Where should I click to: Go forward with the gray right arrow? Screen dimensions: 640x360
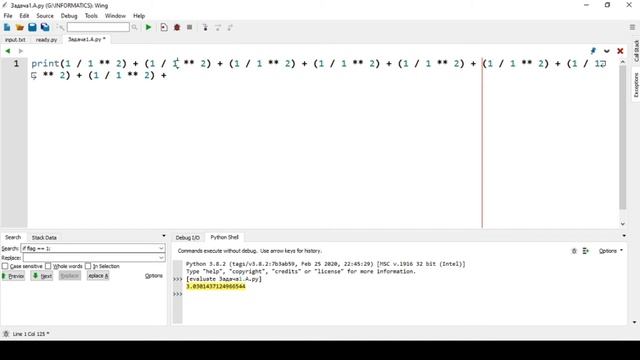(20, 51)
